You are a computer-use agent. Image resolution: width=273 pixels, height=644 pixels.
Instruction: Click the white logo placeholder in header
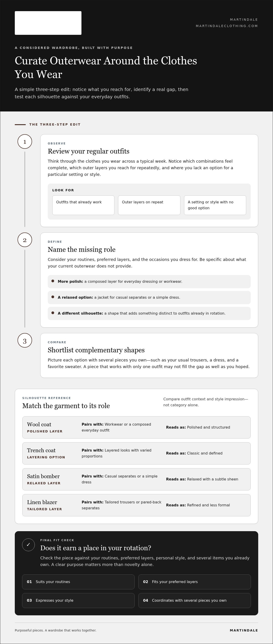point(48,23)
